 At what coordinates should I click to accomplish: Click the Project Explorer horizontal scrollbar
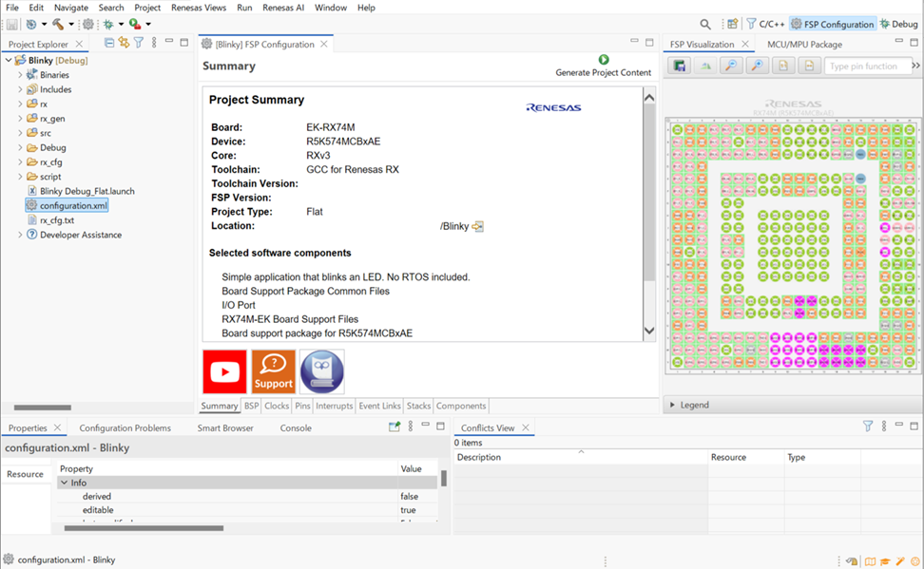pyautogui.click(x=43, y=407)
